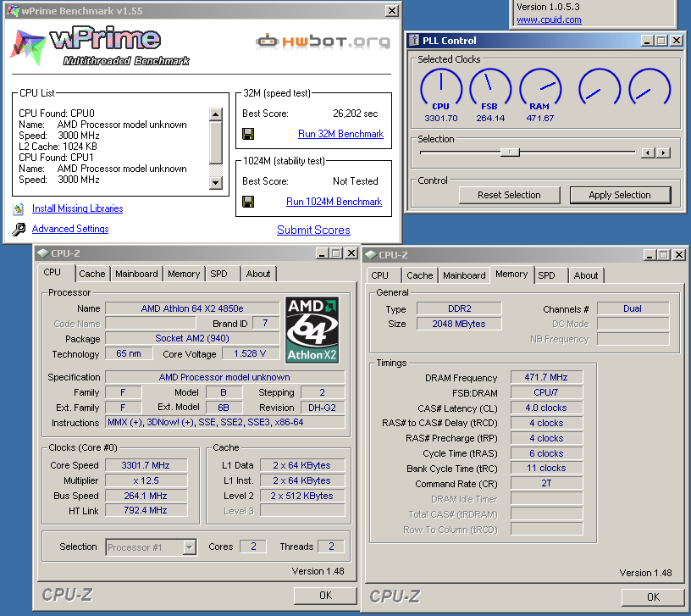Open the Processor #1 selection dropdown
The image size is (691, 616).
(x=189, y=547)
